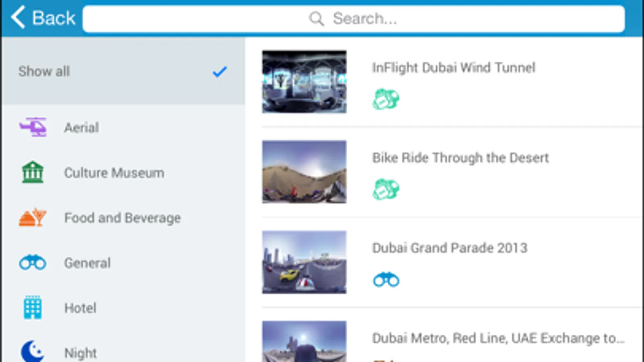Click the orange Food and Beverage icon

(33, 218)
